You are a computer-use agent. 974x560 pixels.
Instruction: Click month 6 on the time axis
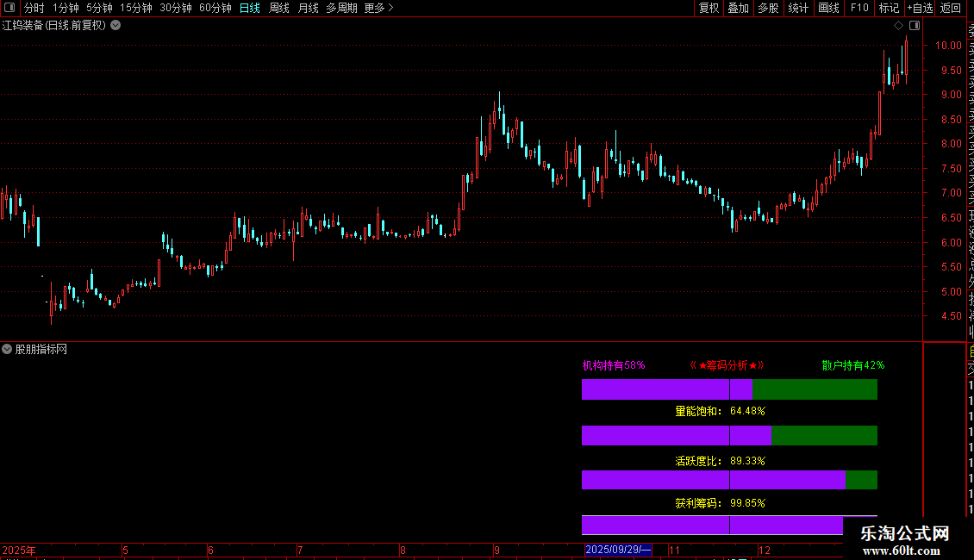210,550
